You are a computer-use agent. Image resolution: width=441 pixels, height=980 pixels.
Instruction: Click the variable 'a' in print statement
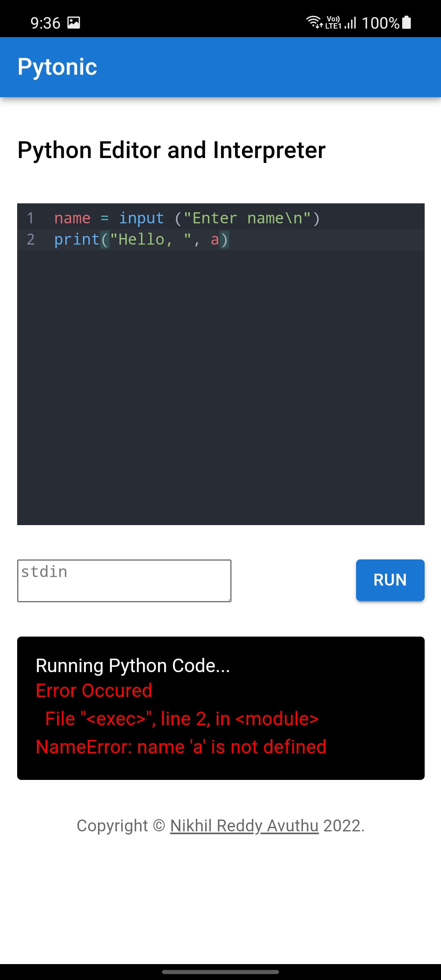(x=215, y=239)
